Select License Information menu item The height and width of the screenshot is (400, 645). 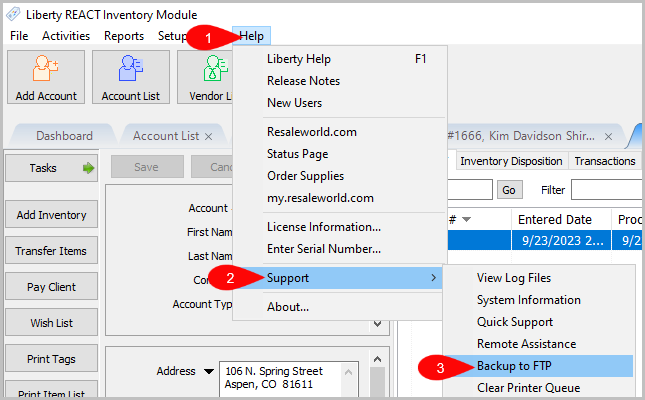coord(340,227)
